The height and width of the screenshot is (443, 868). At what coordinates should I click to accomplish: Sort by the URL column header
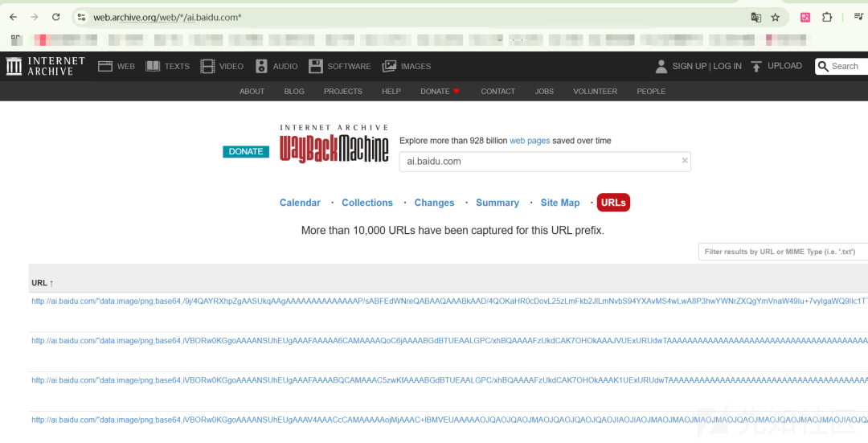click(43, 283)
